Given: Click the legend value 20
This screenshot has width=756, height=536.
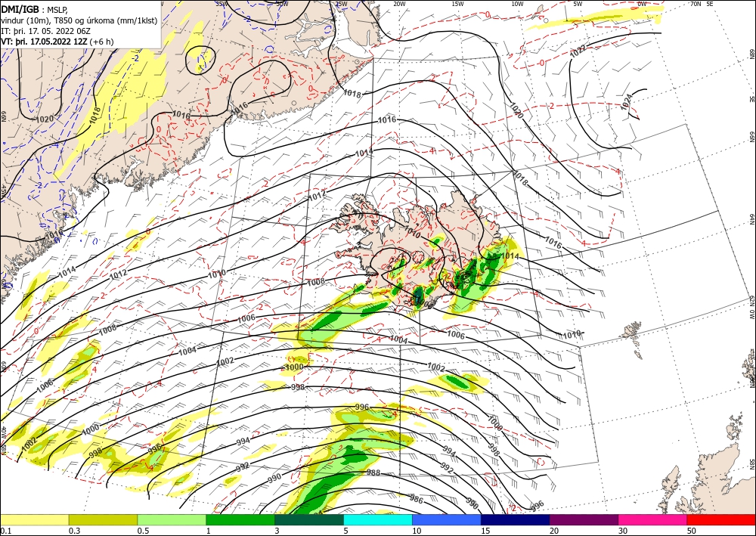Looking at the screenshot, I should coord(554,531).
